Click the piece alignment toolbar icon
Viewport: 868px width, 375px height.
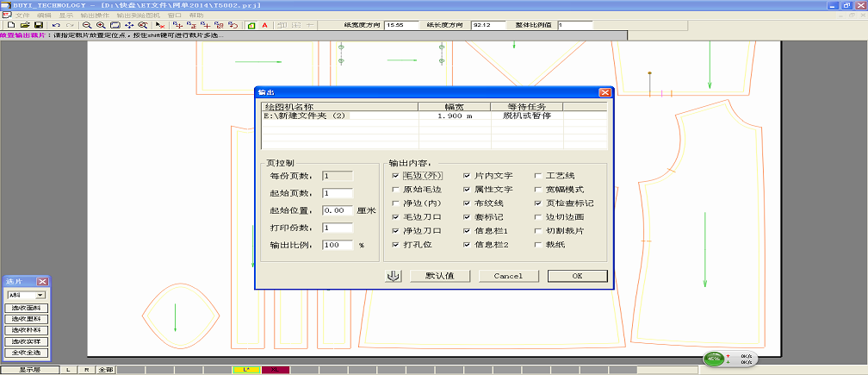[191, 26]
